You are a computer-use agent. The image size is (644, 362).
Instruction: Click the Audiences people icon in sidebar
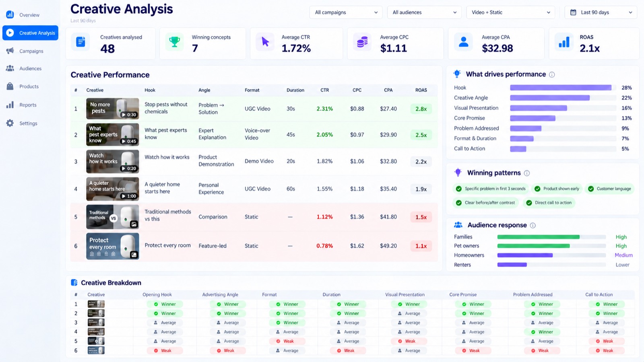coord(10,68)
